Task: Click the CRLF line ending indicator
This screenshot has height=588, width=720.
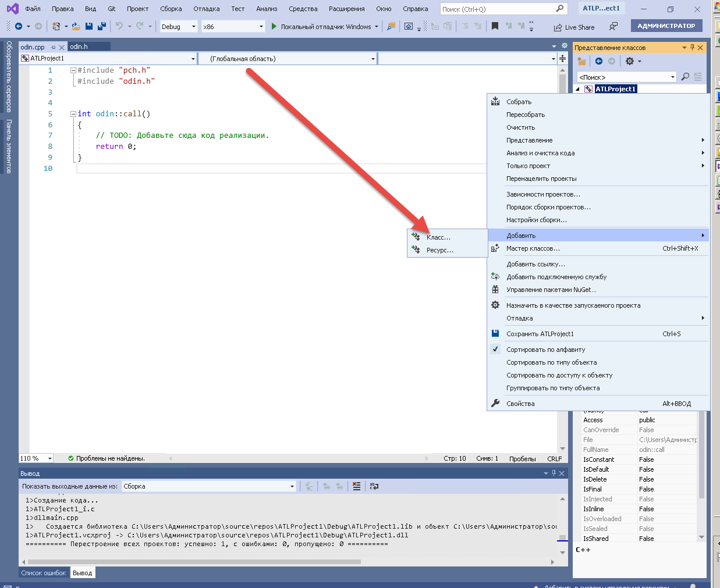Action: 555,458
